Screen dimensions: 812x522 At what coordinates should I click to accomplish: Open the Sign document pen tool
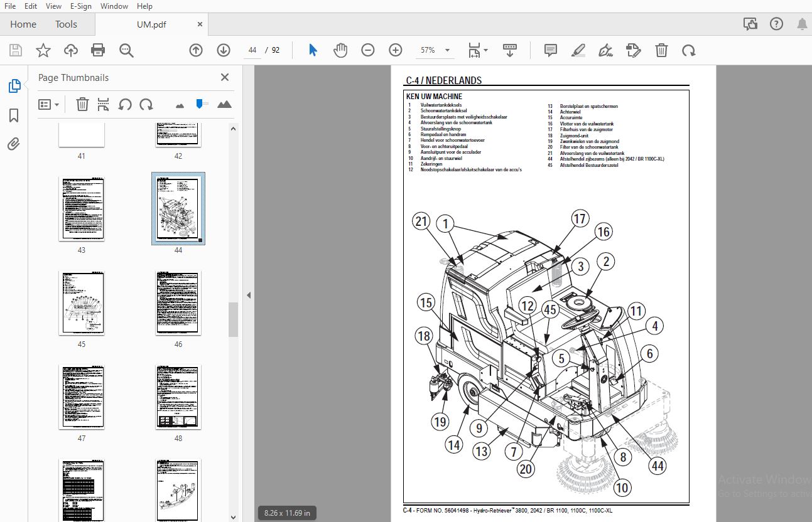(x=606, y=50)
